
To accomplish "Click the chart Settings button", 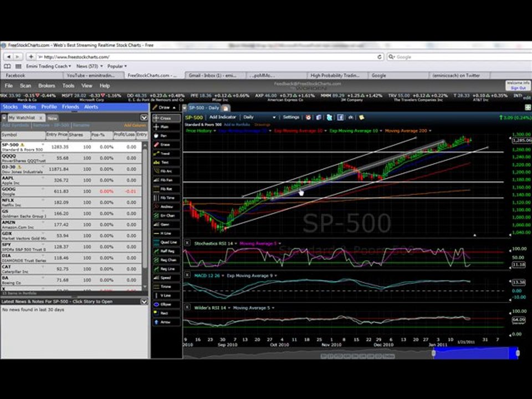I will click(x=291, y=117).
